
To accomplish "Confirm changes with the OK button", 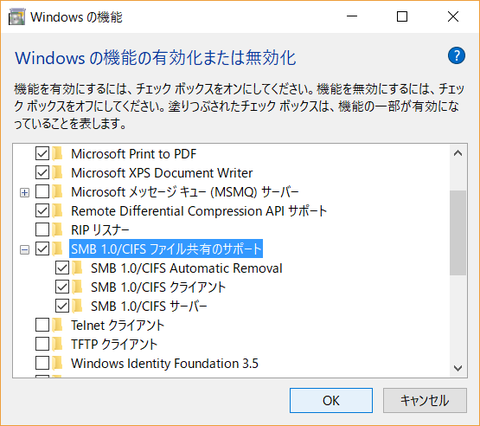I will (x=331, y=400).
